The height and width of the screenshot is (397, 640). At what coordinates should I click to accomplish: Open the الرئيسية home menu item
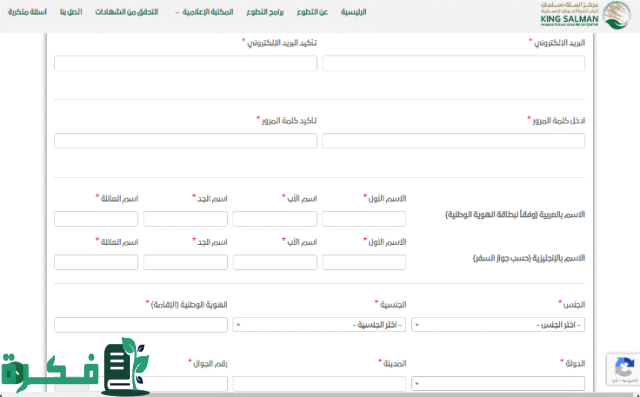[353, 12]
